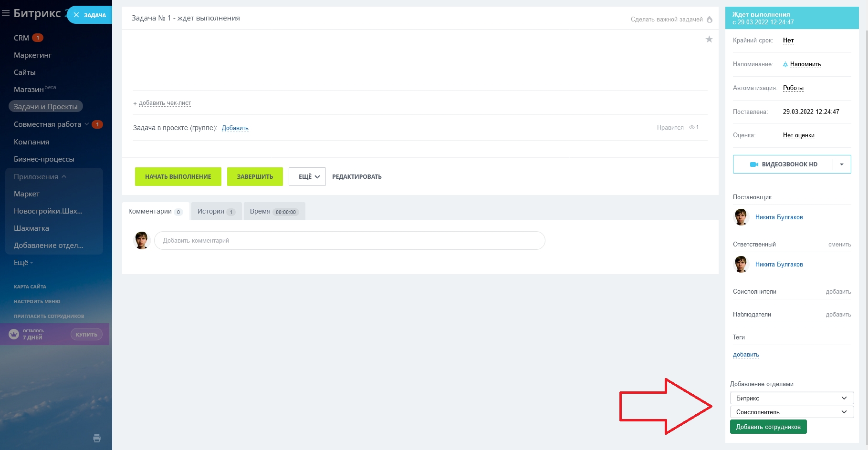Click Нет оценки rating link

(x=799, y=135)
